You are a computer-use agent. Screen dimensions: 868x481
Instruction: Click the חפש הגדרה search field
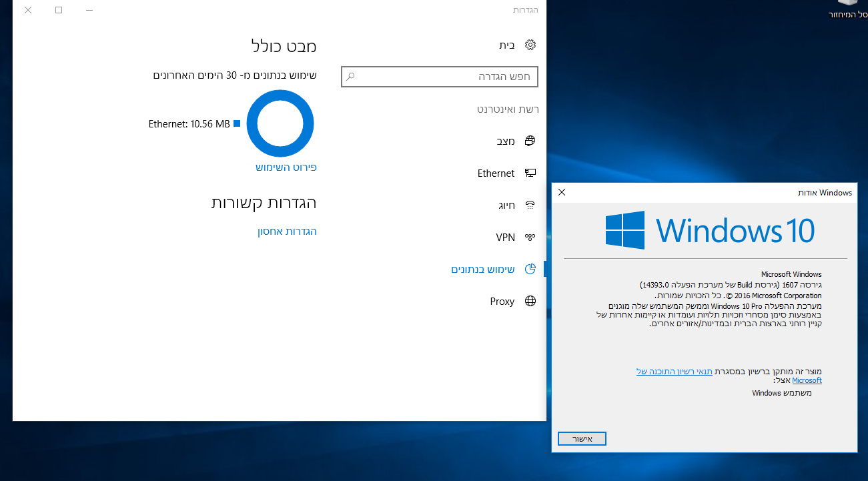click(x=440, y=77)
